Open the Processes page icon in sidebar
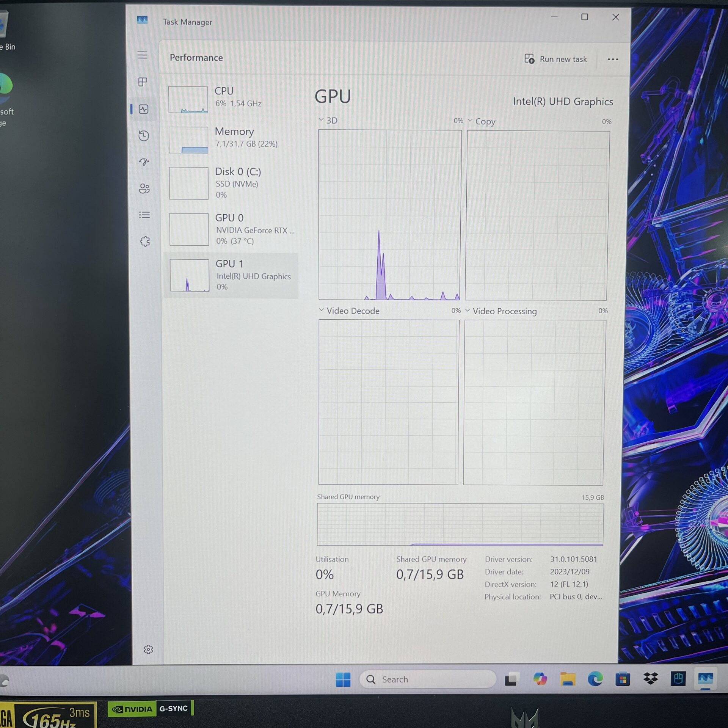The image size is (728, 728). click(x=143, y=82)
